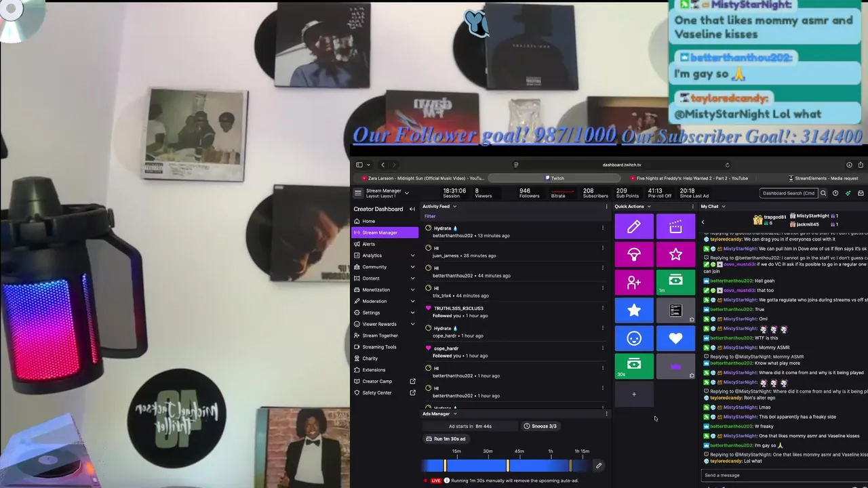Viewport: 868px width, 488px height.
Task: Expand Content in the sidebar
Action: click(412, 279)
